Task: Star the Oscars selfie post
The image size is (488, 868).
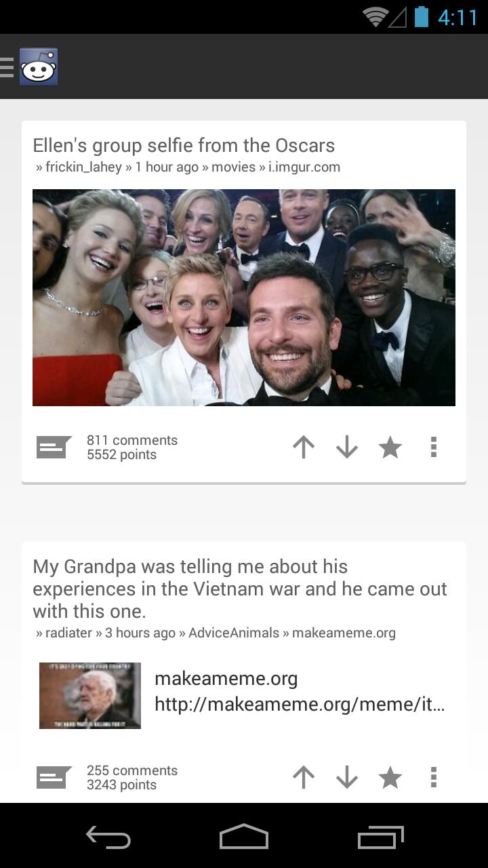Action: click(x=390, y=447)
